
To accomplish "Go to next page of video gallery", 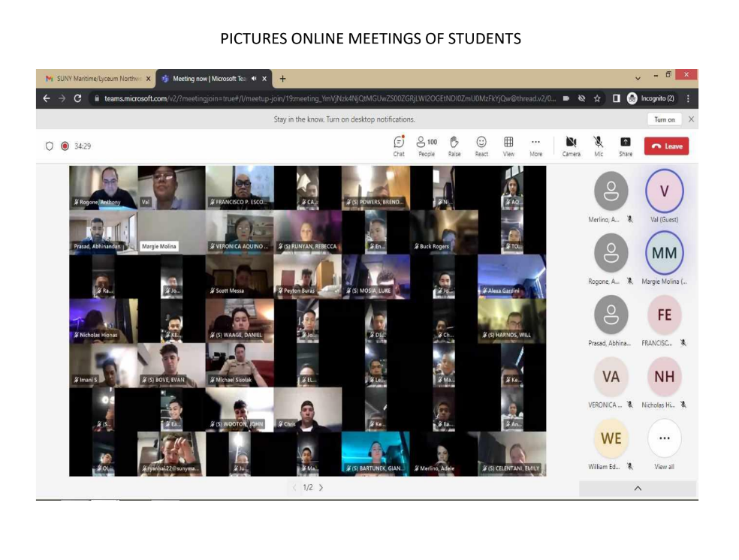I will click(x=321, y=487).
